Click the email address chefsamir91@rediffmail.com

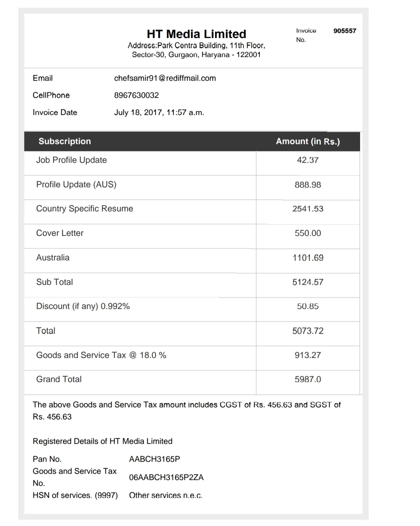click(165, 78)
